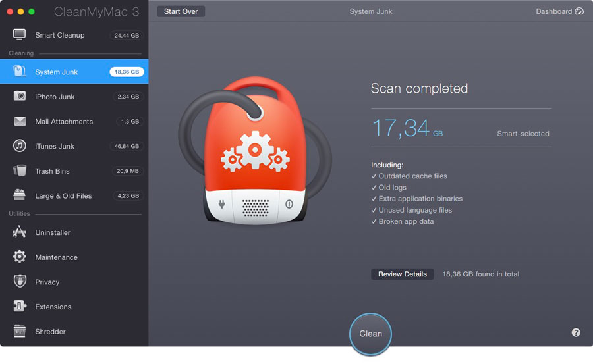Open the Maintenance utility

pyautogui.click(x=74, y=257)
